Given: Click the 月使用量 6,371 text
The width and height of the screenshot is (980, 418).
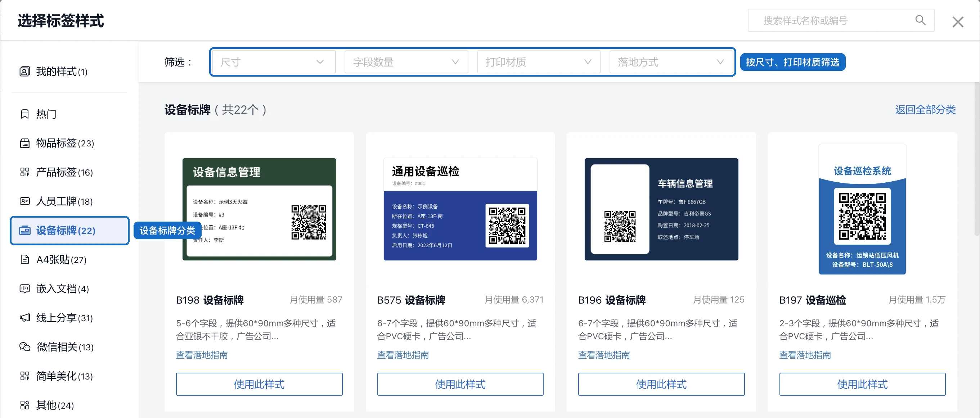Looking at the screenshot, I should pyautogui.click(x=514, y=299).
